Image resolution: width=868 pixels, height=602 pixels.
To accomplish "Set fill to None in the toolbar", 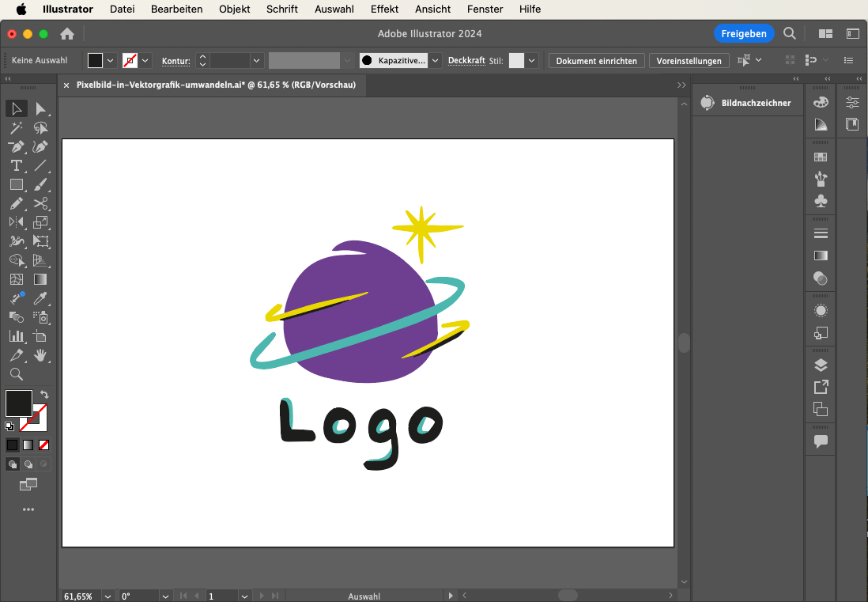I will tap(44, 445).
